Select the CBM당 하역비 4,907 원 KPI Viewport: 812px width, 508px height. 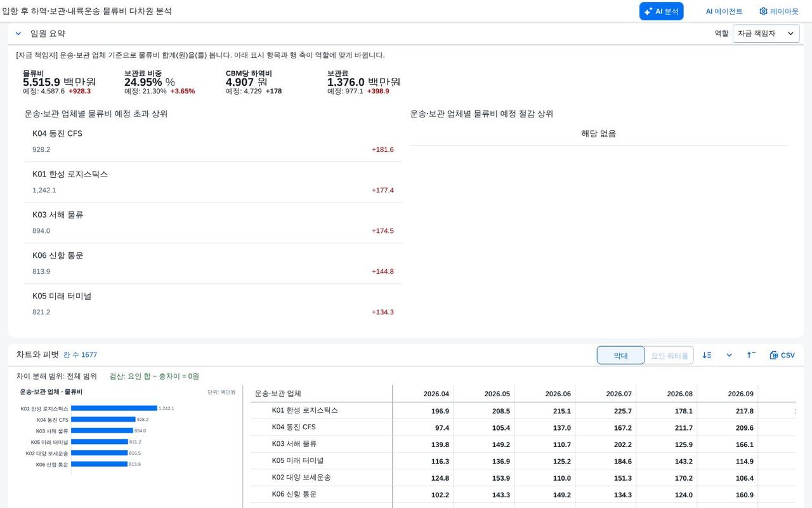[x=254, y=83]
